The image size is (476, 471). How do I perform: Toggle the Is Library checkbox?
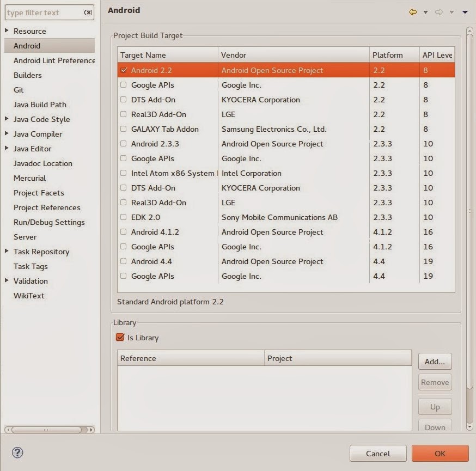pyautogui.click(x=120, y=338)
